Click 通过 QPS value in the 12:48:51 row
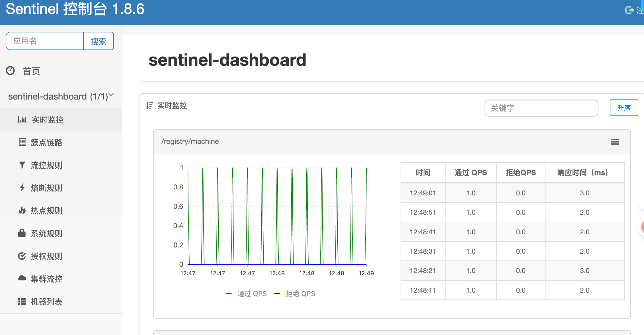The image size is (644, 335). pos(471,212)
